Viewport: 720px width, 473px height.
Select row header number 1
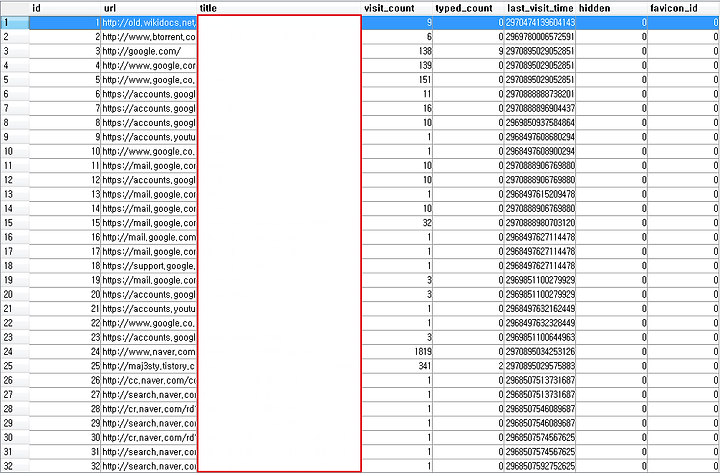[15, 23]
